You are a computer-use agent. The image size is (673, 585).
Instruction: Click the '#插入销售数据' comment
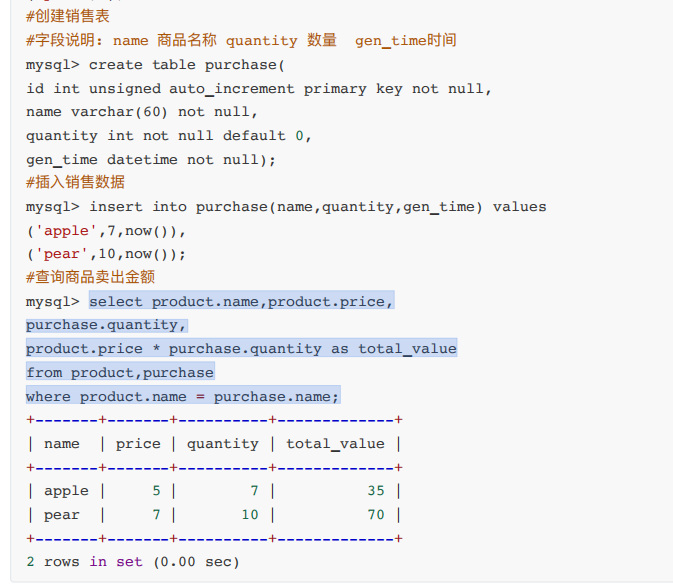pos(76,182)
